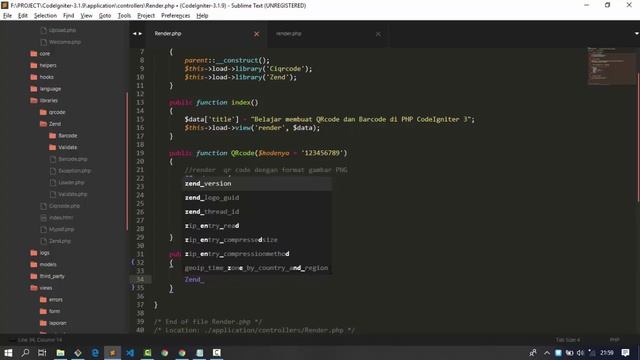
Task: Open the Edit menu
Action: coord(23,16)
